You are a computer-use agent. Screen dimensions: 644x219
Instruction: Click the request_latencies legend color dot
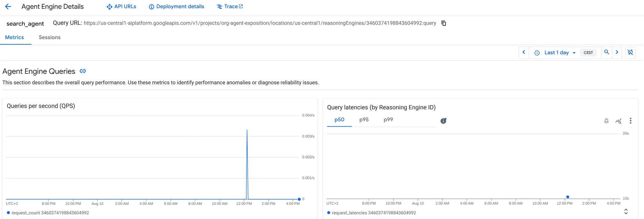(x=329, y=213)
